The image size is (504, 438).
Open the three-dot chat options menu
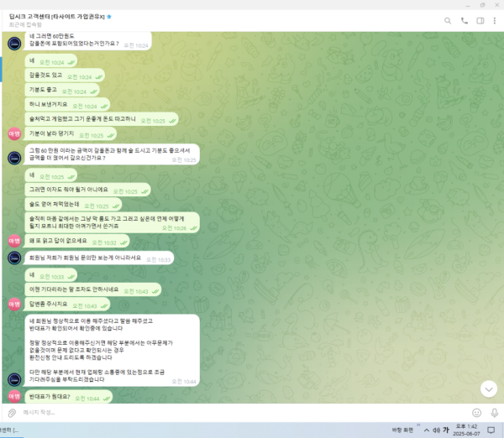coord(495,21)
